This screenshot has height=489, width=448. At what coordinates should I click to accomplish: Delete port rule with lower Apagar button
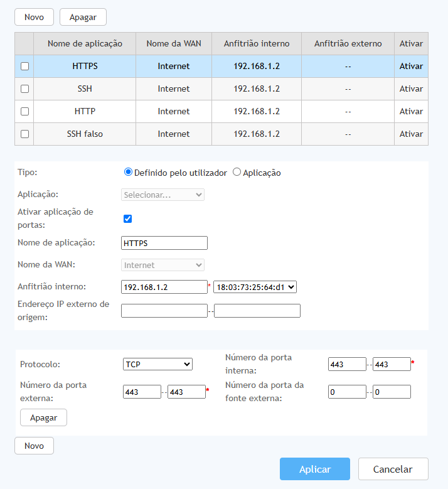[43, 417]
